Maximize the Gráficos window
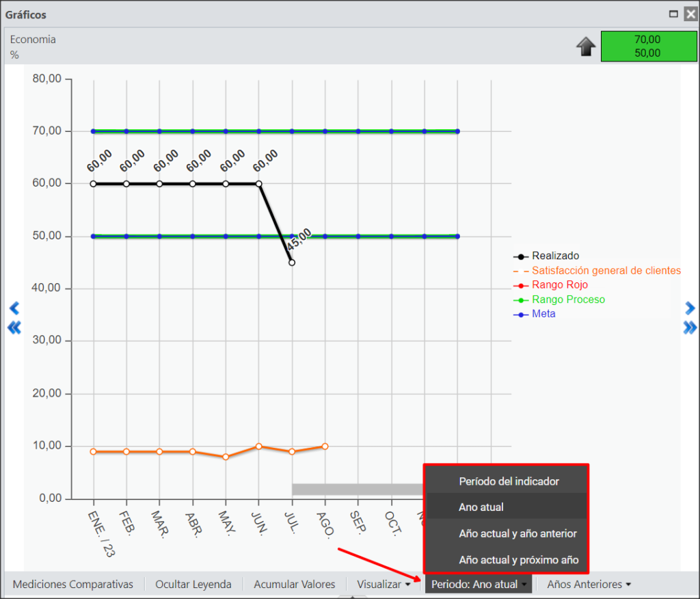The height and width of the screenshot is (599, 700). (673, 14)
